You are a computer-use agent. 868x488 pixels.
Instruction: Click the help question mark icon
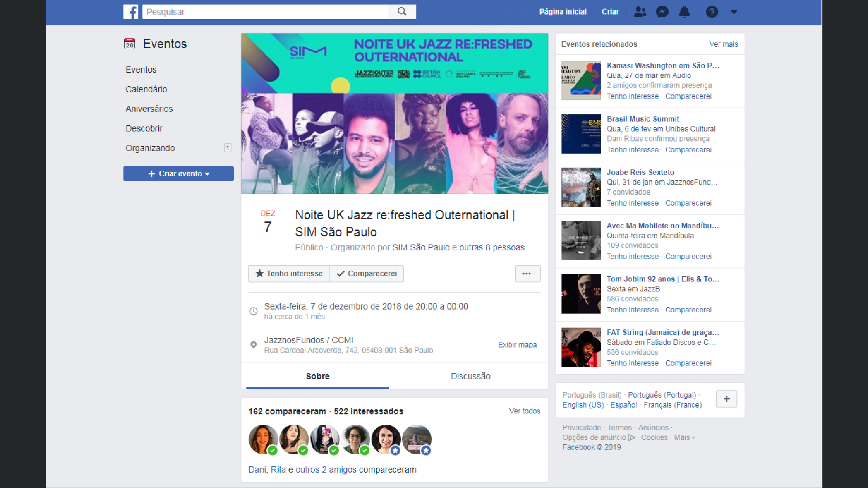pyautogui.click(x=712, y=12)
